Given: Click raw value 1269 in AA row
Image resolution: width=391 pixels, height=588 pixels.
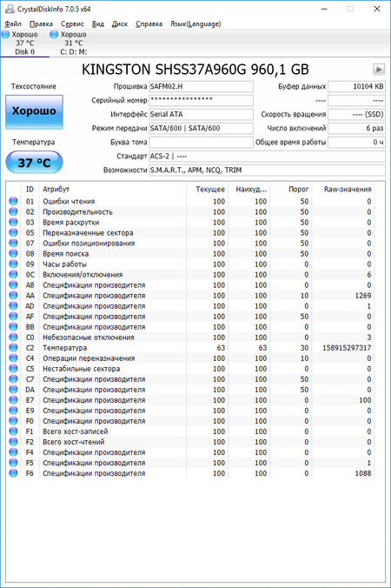Looking at the screenshot, I should pyautogui.click(x=363, y=296).
